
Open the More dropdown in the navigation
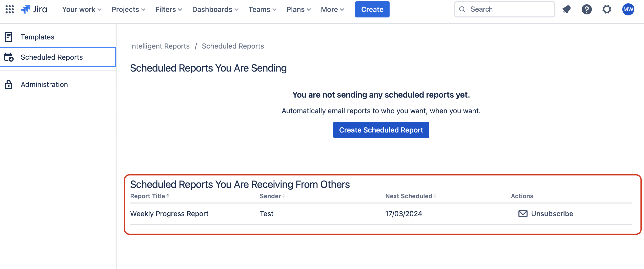(332, 9)
